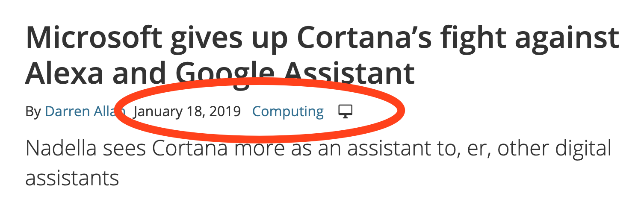Click the By label before the author name
This screenshot has width=644, height=205.
32,112
